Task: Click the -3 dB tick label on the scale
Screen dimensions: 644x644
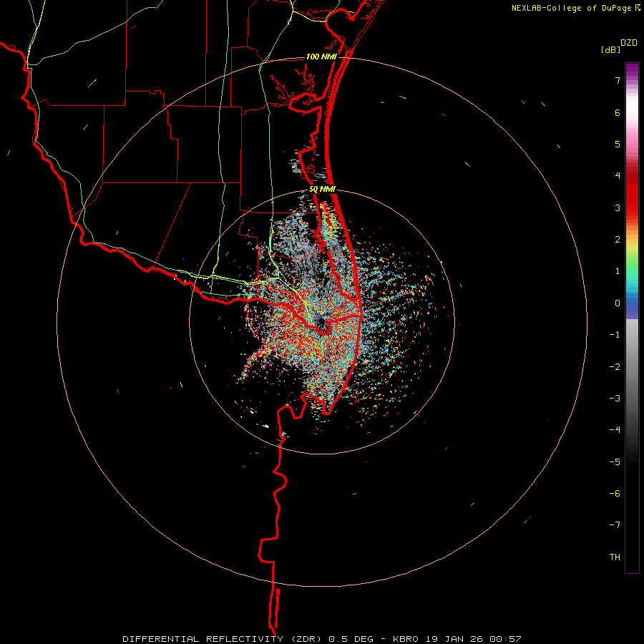Action: [615, 398]
